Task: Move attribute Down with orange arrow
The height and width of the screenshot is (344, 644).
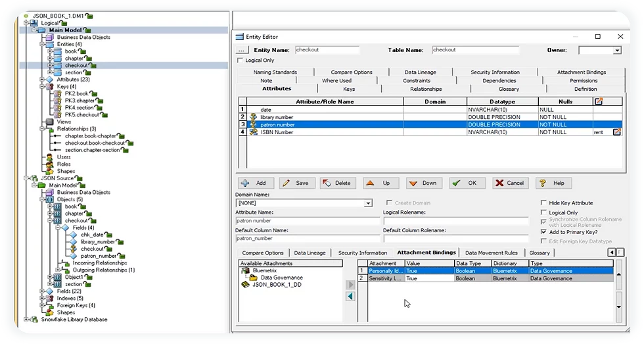Action: pos(424,183)
